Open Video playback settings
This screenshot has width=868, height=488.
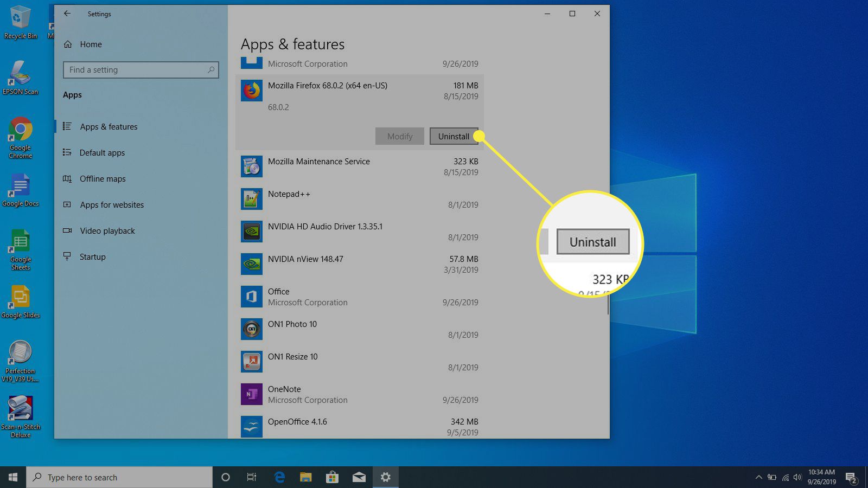[107, 231]
